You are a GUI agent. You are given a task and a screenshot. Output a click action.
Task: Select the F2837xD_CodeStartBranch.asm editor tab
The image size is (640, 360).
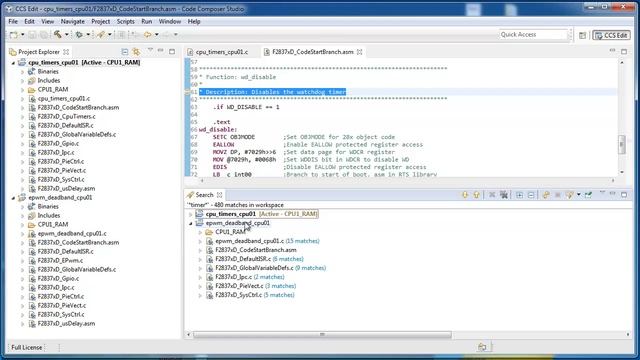click(312, 52)
